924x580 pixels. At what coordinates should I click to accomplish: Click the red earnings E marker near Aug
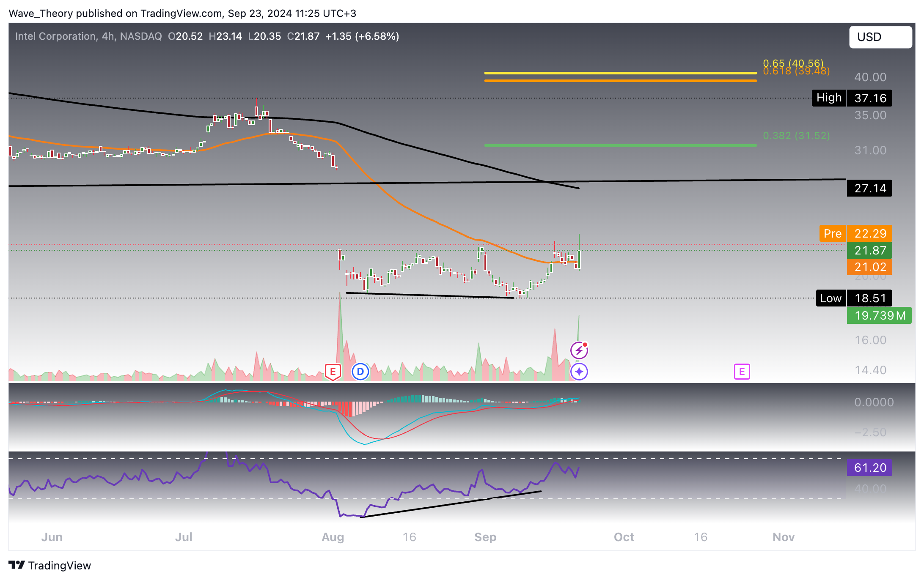[x=333, y=372]
